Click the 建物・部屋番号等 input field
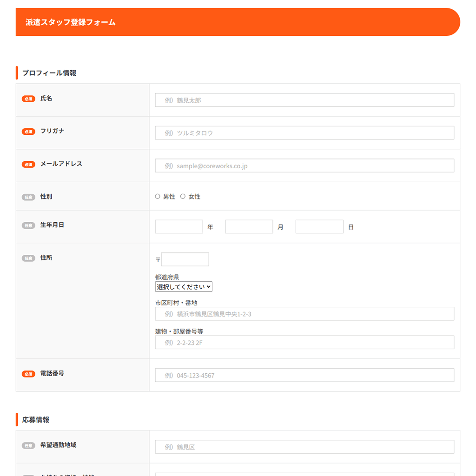The image size is (476, 476). pyautogui.click(x=304, y=342)
